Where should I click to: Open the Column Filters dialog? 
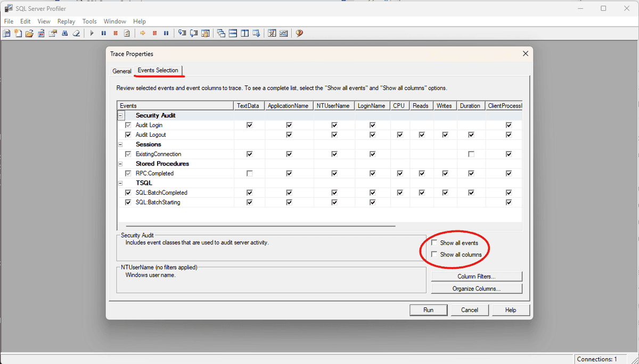[x=476, y=276]
